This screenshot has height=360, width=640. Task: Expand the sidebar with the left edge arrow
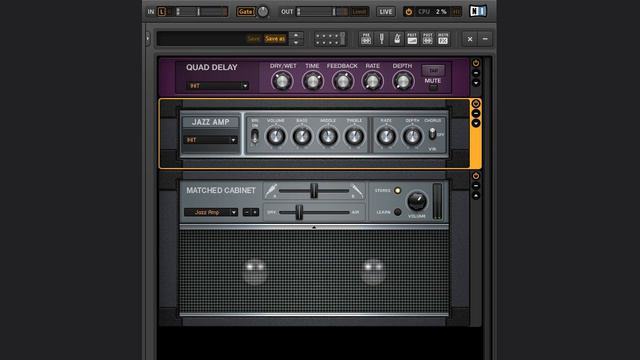[147, 39]
